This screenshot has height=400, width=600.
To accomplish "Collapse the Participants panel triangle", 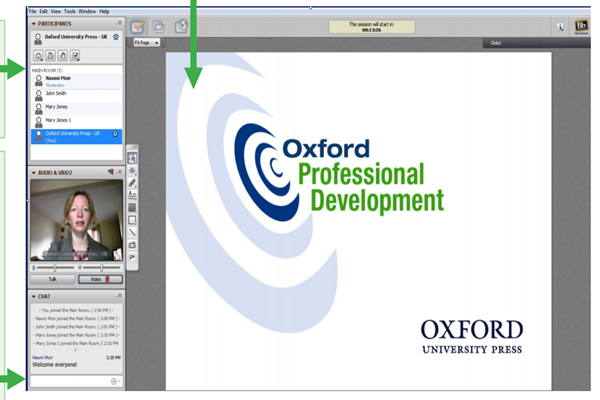I will coord(34,24).
